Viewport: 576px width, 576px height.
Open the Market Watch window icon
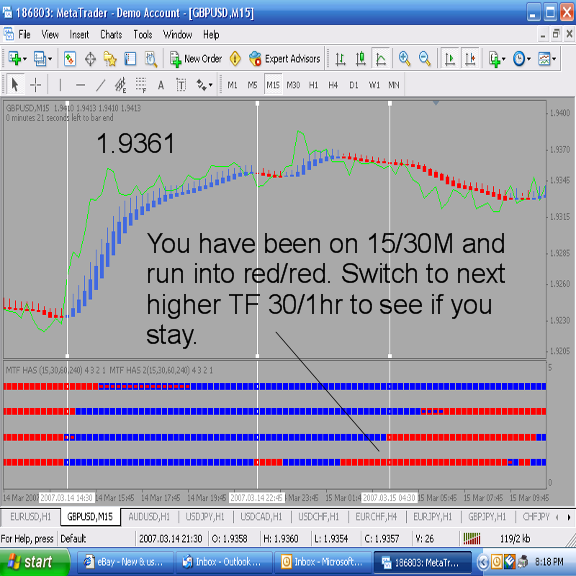(70, 59)
